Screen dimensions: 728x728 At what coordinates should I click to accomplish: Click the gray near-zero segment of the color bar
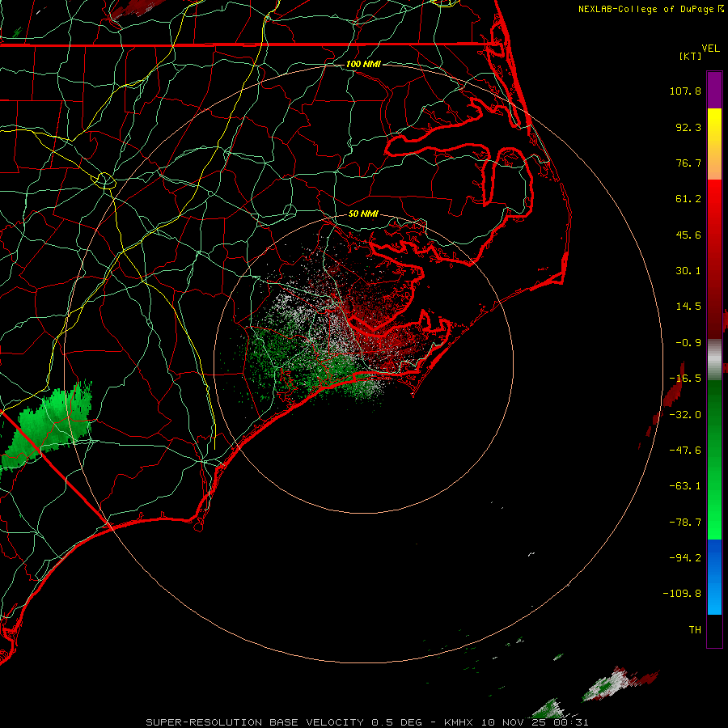coord(714,359)
